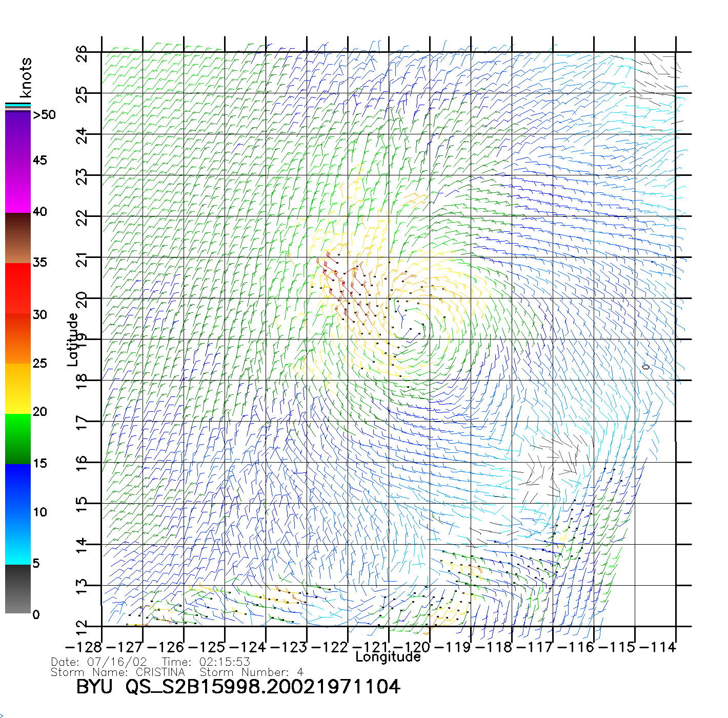Click the 'Storm Number: 4' text
The height and width of the screenshot is (718, 728).
tap(251, 672)
